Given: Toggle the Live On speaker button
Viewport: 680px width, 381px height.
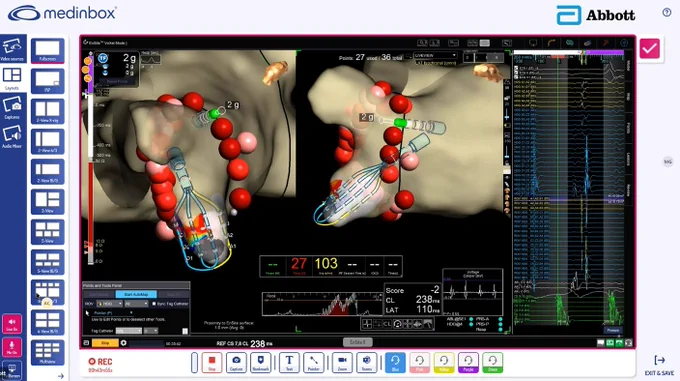Looking at the screenshot, I should (12, 323).
